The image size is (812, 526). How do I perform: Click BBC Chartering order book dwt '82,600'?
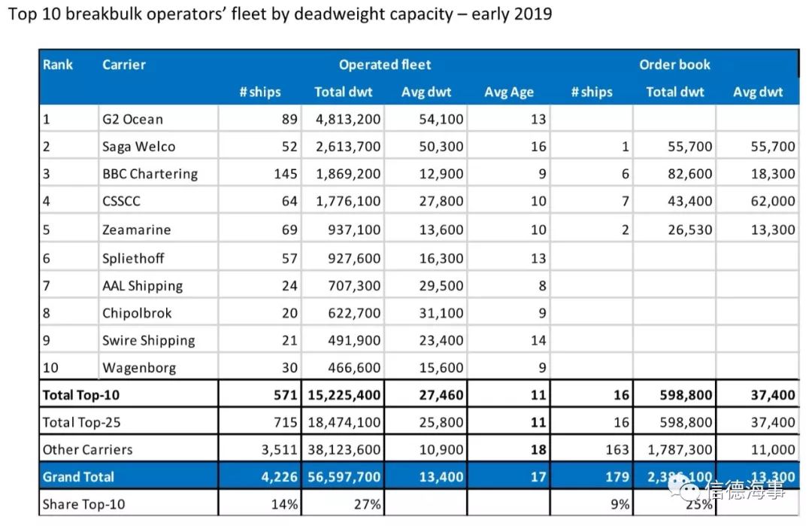(689, 174)
